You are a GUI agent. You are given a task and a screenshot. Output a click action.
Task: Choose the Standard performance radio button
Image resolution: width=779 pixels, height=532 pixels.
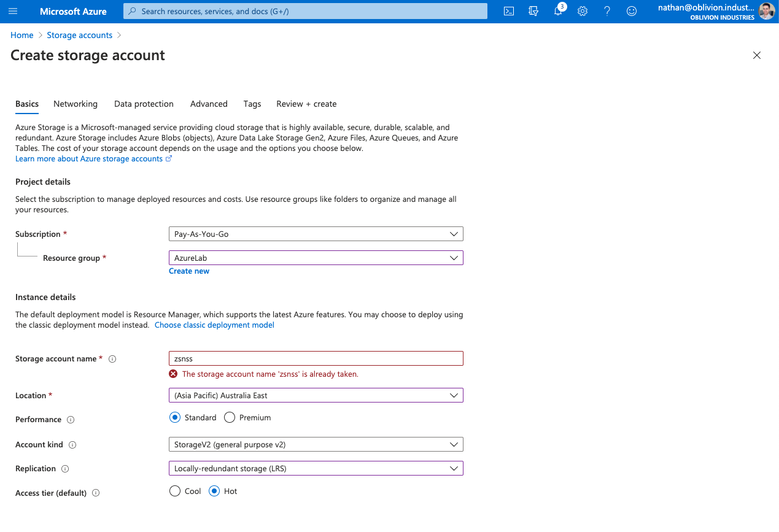(x=175, y=418)
